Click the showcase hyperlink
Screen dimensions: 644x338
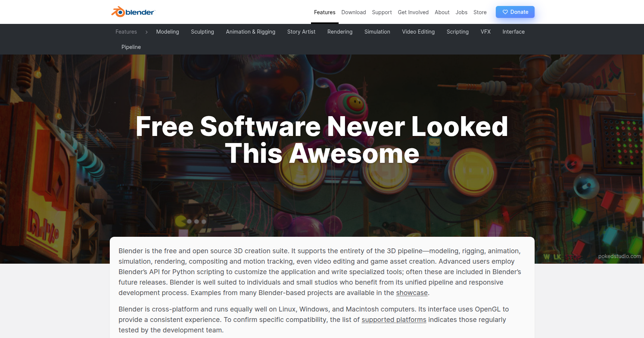tap(411, 293)
